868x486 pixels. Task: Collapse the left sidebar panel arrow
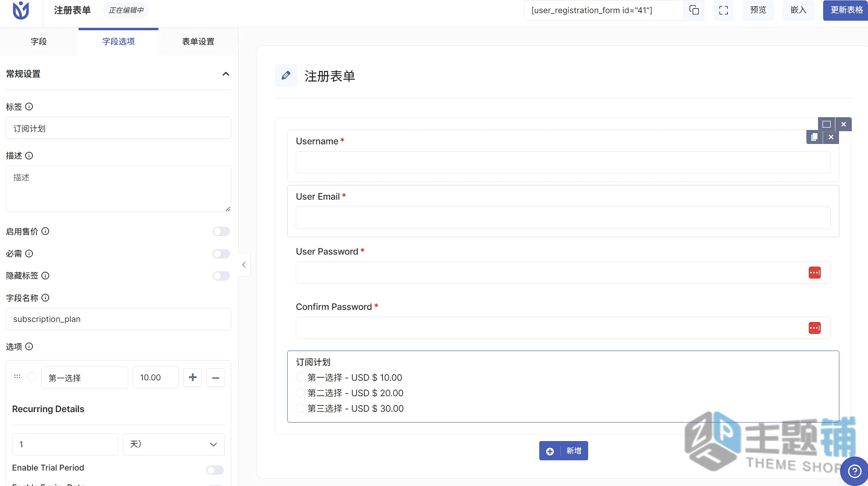(244, 265)
